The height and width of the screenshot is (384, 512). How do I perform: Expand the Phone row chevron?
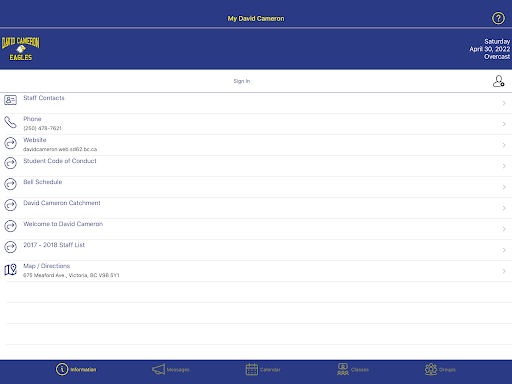point(504,124)
